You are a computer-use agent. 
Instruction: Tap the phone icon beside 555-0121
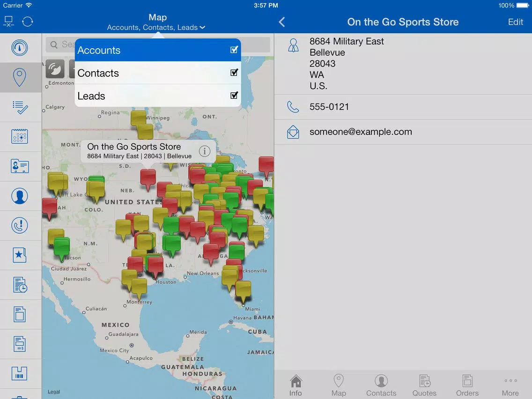(293, 107)
